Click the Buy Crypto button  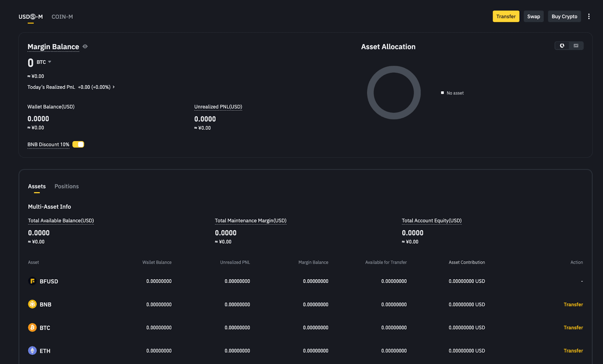coord(564,17)
